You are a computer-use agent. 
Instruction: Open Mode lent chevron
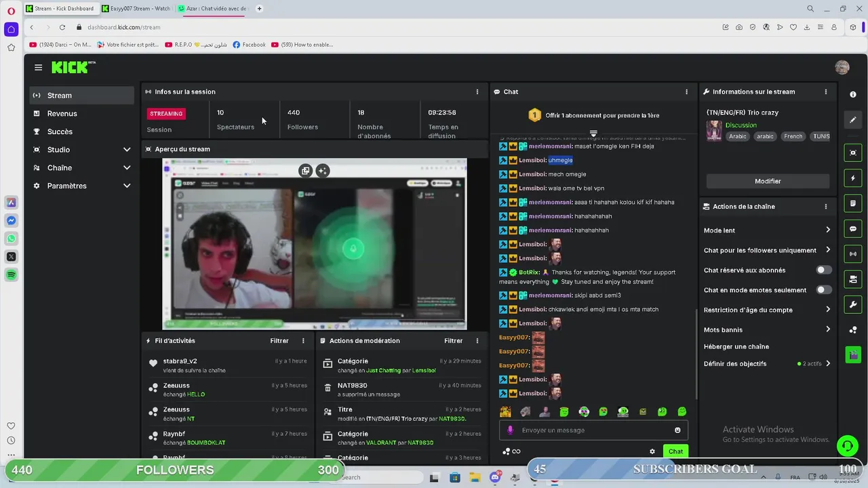tap(828, 230)
